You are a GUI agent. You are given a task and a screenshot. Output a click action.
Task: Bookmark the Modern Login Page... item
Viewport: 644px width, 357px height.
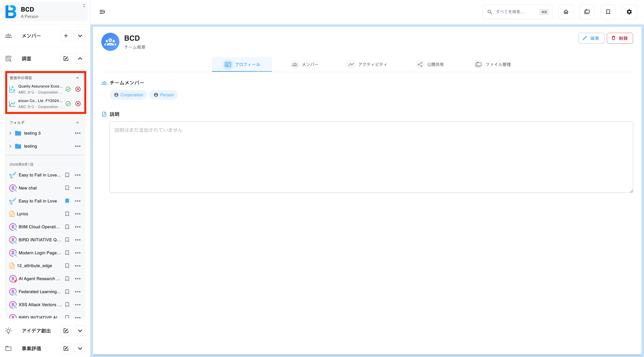[x=67, y=253]
